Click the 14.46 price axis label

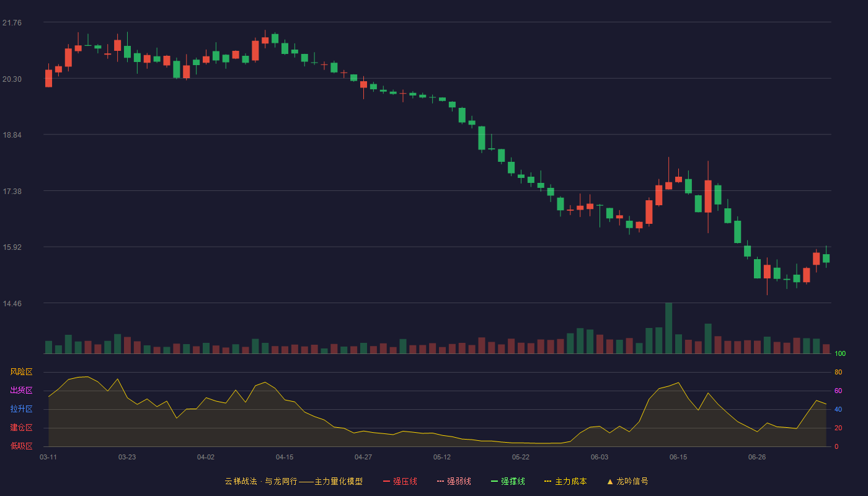click(x=12, y=304)
